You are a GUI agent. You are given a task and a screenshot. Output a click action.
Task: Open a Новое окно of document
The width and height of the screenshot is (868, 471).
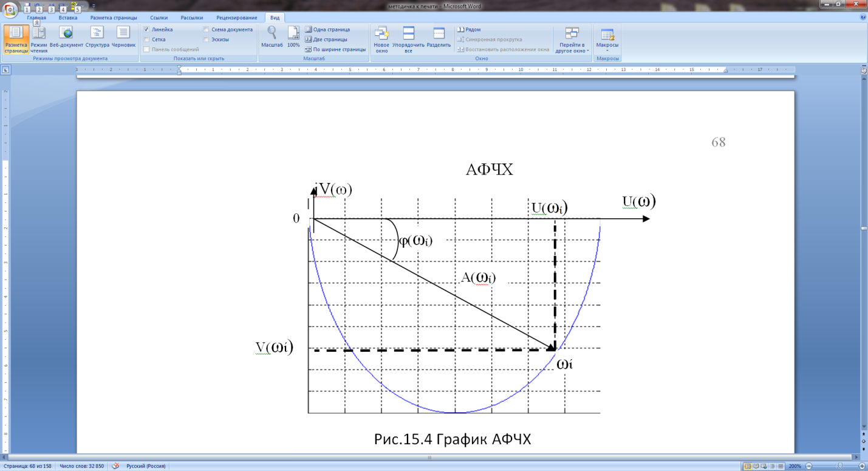pos(381,40)
